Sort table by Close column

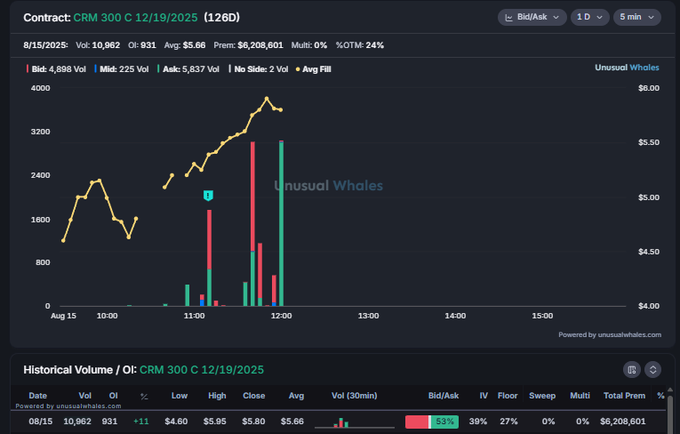click(254, 395)
